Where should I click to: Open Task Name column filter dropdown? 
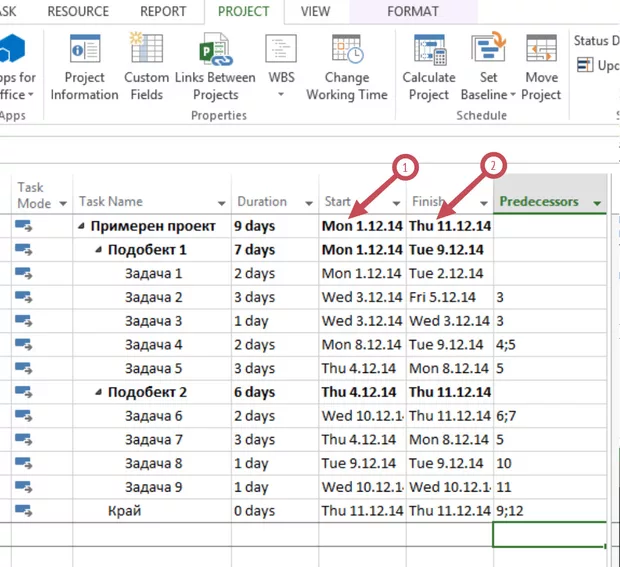[x=219, y=203]
